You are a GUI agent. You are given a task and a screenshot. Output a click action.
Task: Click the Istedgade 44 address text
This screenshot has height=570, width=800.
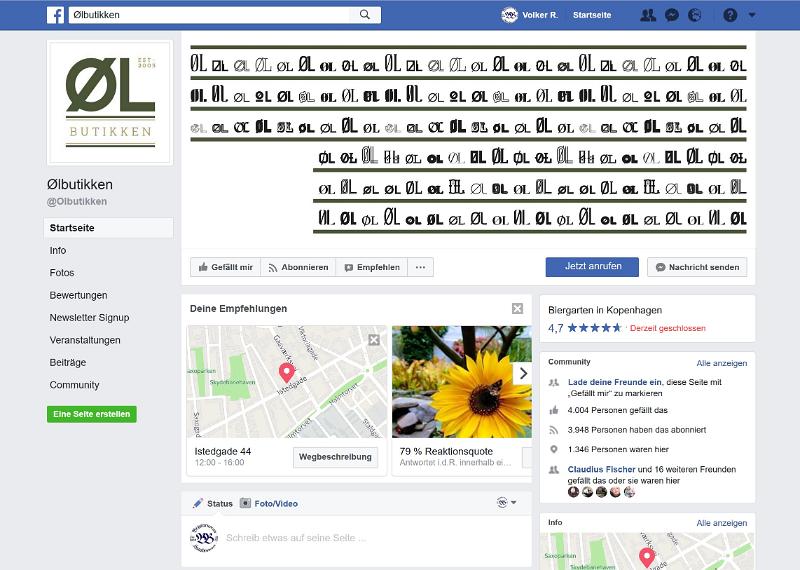click(222, 451)
